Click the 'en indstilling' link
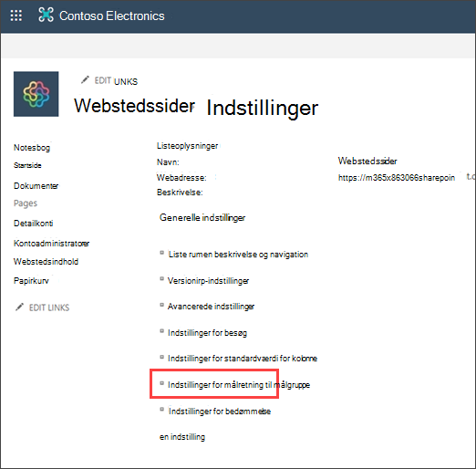 182,437
